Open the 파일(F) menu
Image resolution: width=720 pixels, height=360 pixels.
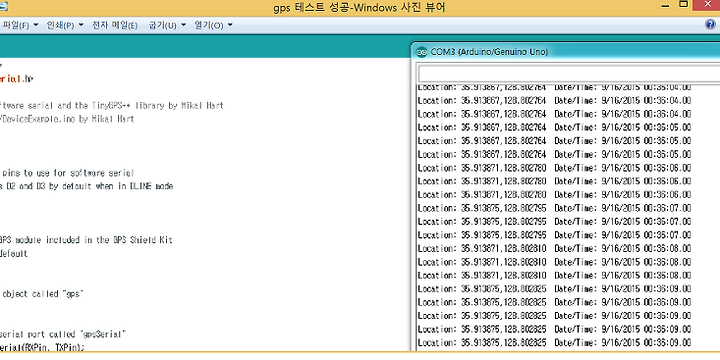click(x=20, y=25)
